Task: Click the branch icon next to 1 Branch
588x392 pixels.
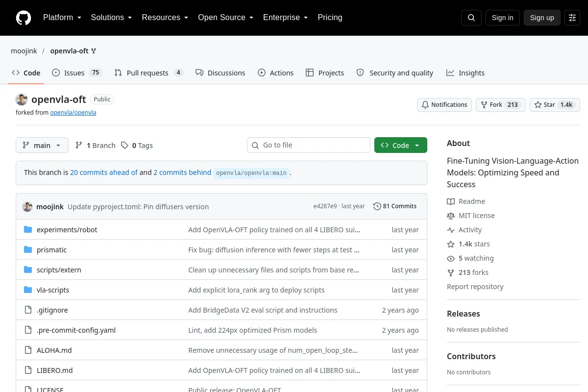Action: click(79, 145)
